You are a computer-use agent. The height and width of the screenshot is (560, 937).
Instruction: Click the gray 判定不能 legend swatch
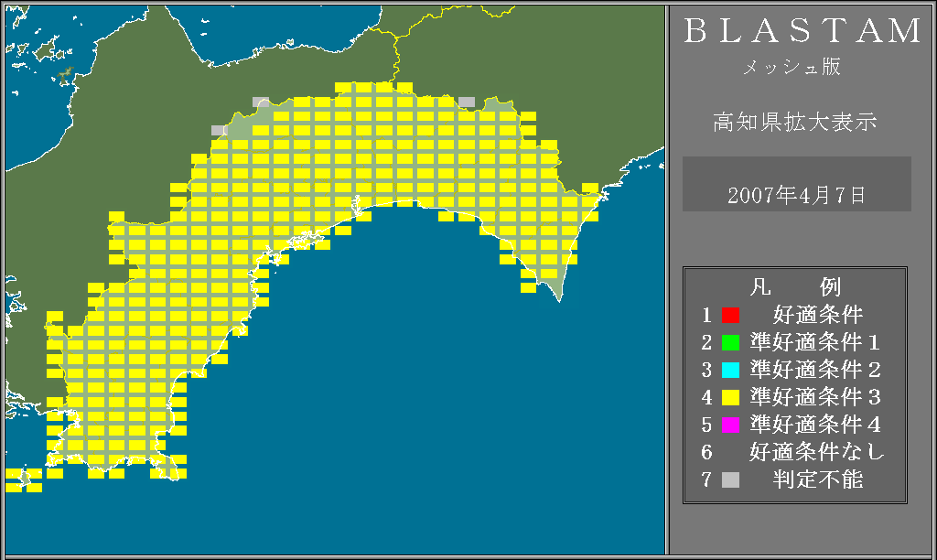730,479
